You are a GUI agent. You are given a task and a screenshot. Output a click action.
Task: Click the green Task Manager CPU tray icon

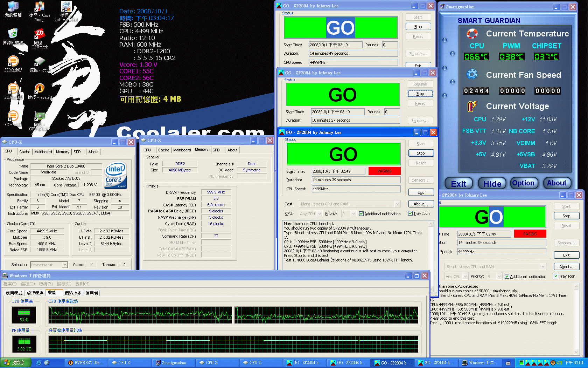[521, 363]
